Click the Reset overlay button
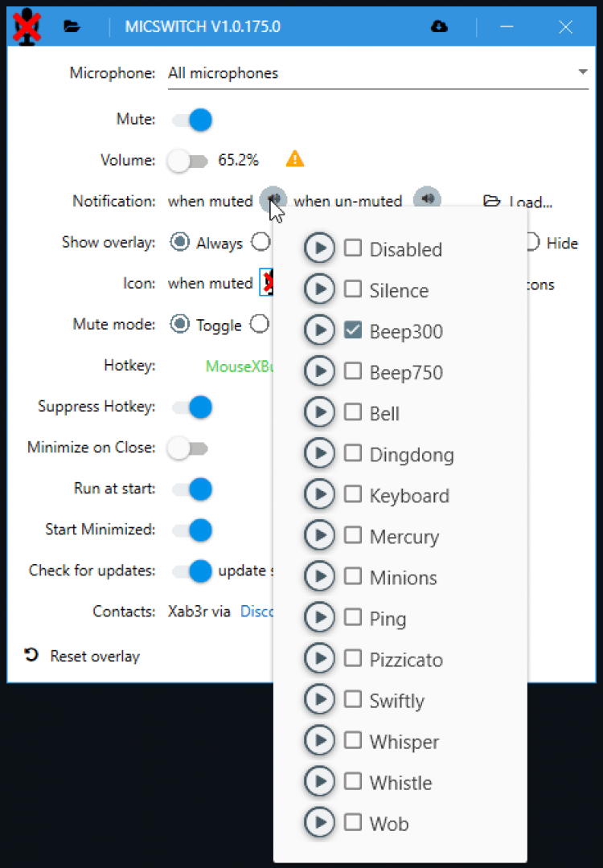Screen dimensions: 603x868 pos(82,656)
